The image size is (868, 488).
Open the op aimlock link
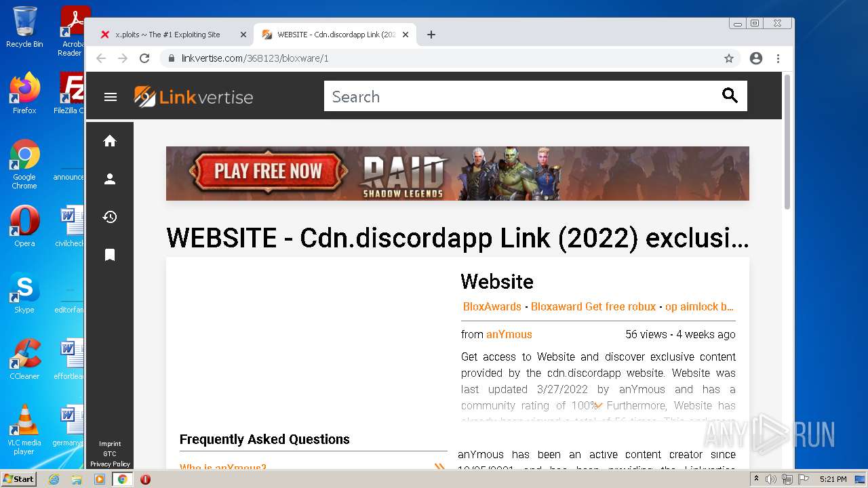click(x=700, y=306)
